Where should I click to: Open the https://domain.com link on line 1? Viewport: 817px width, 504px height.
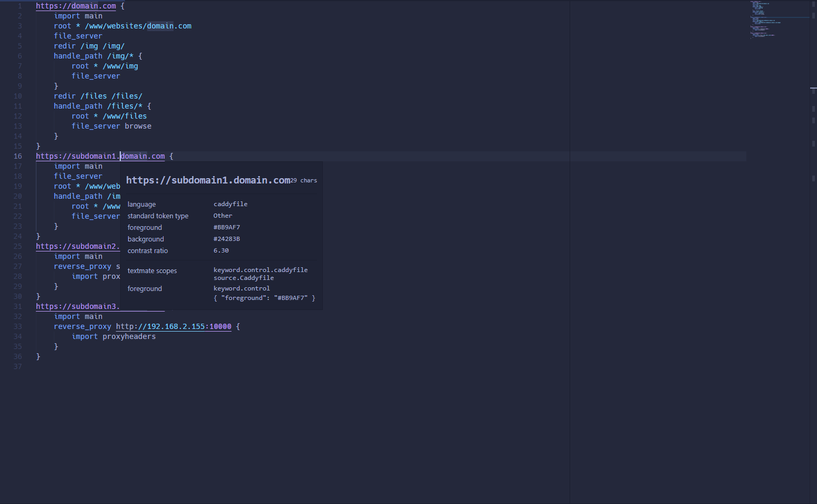pyautogui.click(x=76, y=6)
